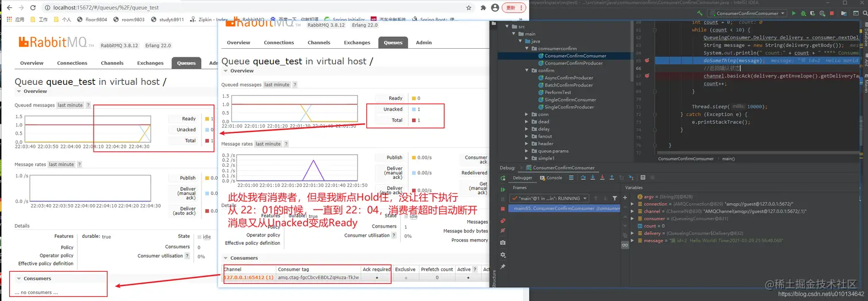Select PerformTest class in project tree

(x=554, y=92)
